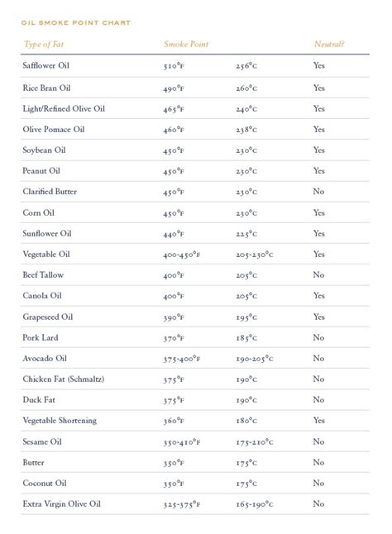Select the Smoke Point column header
The width and height of the screenshot is (392, 534).
(186, 45)
